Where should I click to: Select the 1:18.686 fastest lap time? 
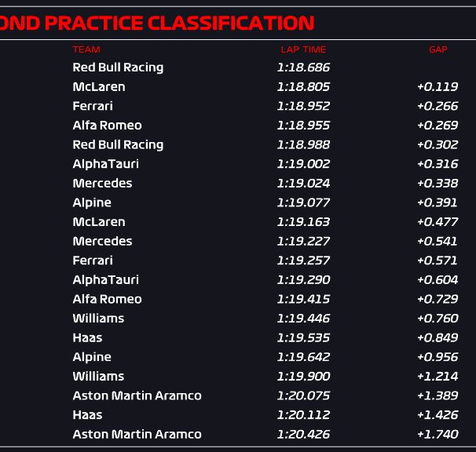(303, 67)
